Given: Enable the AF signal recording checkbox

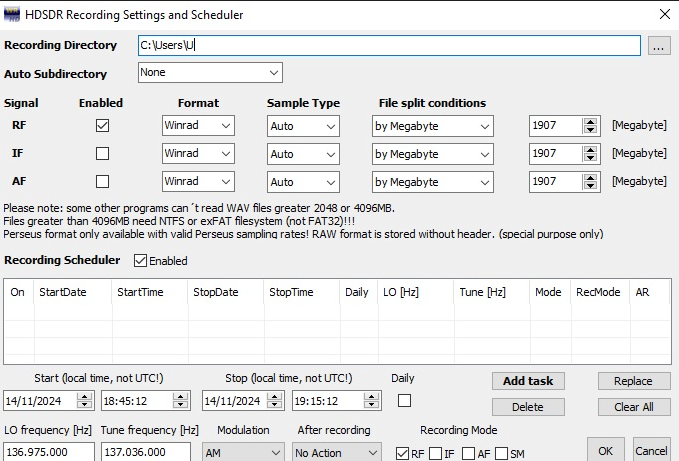Looking at the screenshot, I should 103,181.
